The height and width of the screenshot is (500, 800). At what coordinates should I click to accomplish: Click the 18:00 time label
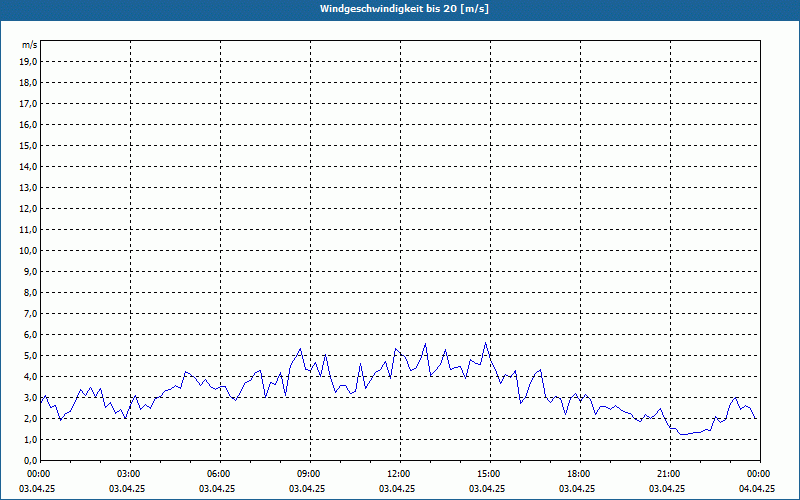click(580, 474)
